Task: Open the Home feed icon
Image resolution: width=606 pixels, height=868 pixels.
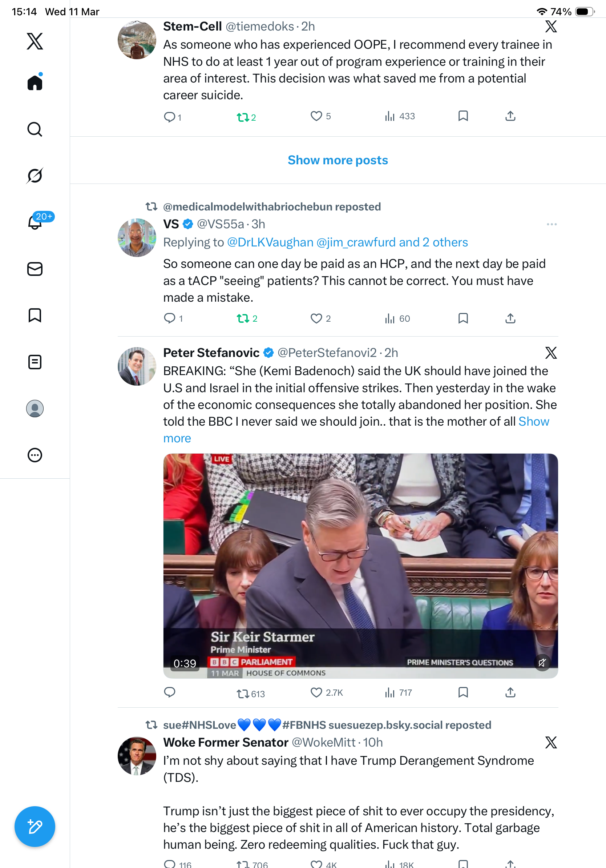Action: [x=35, y=82]
